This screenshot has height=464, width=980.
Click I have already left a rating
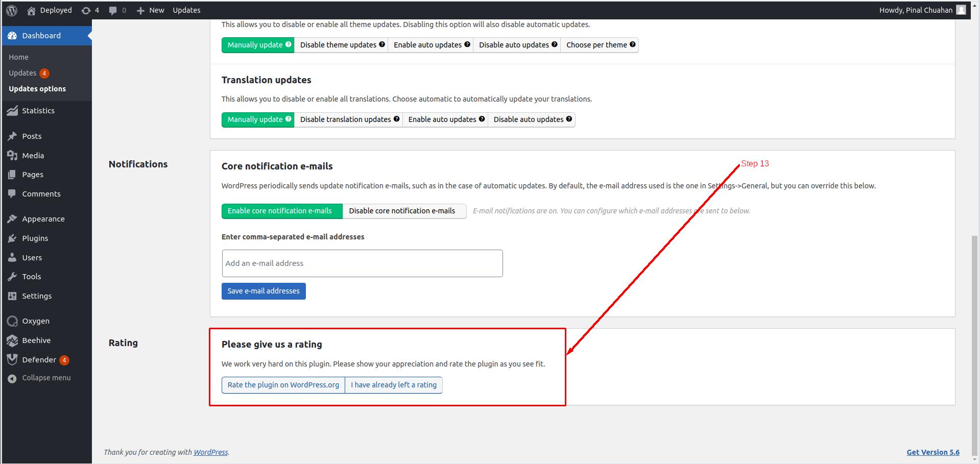[394, 385]
